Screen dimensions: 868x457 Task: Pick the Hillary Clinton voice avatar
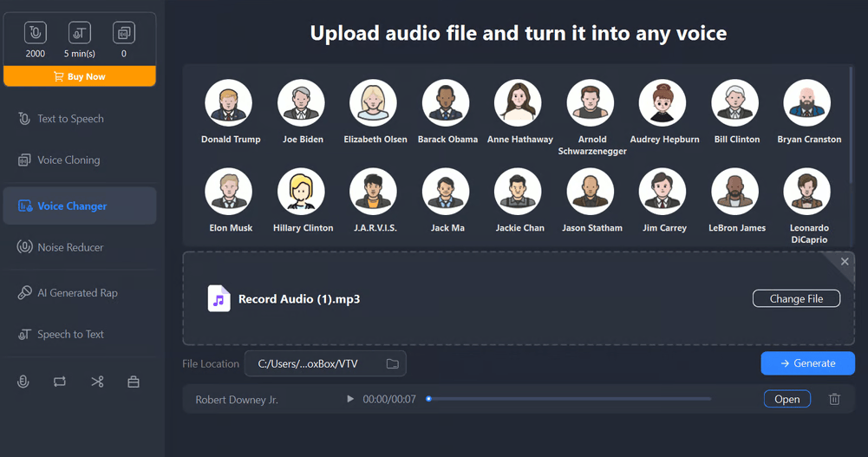pos(301,192)
